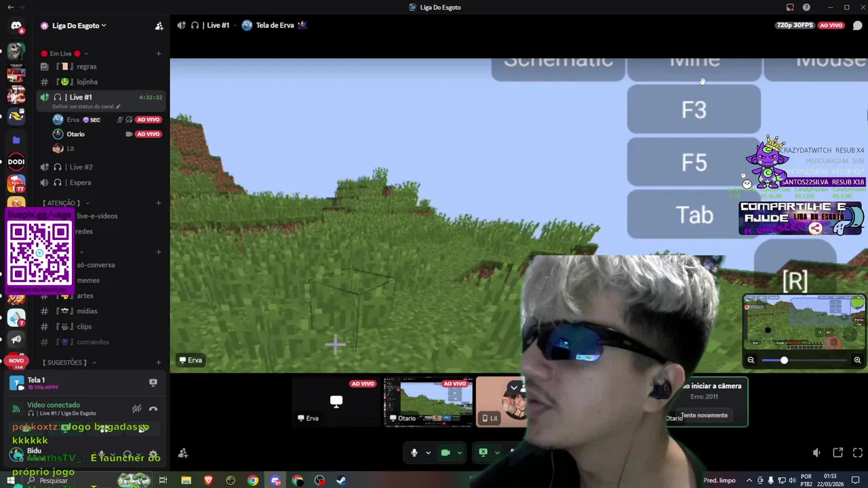Zoom out stream minimap
868x488 pixels.
[x=751, y=361]
